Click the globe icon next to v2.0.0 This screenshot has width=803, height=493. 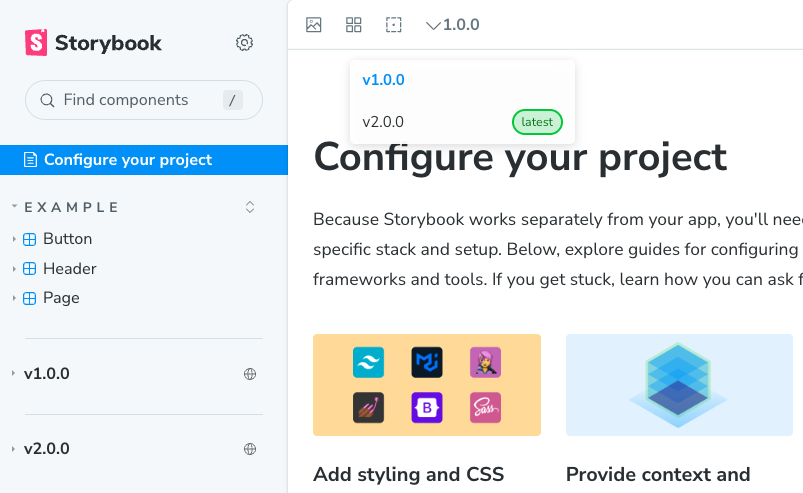point(250,449)
